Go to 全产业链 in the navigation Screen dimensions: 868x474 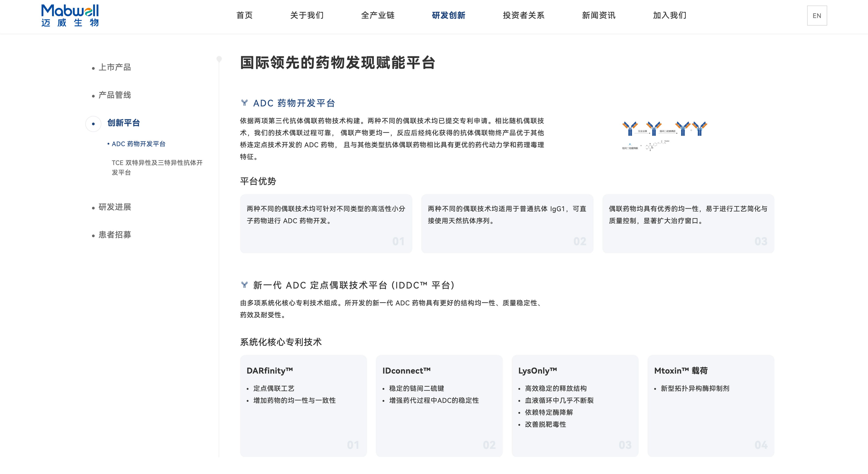pos(377,15)
